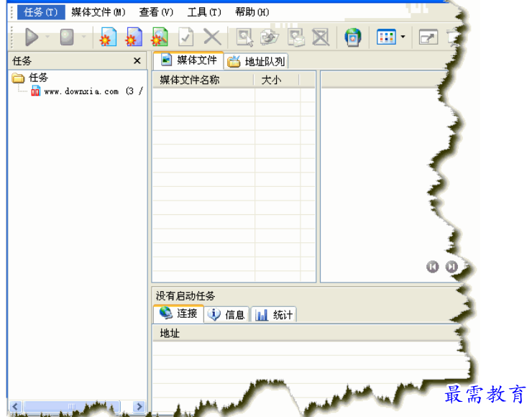Click the Start task play button

click(32, 37)
